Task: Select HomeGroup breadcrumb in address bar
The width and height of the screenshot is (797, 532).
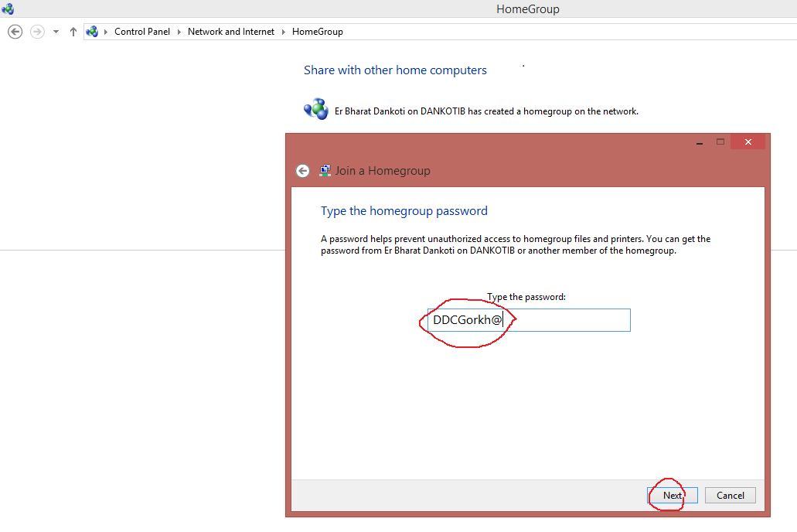Action: (317, 32)
